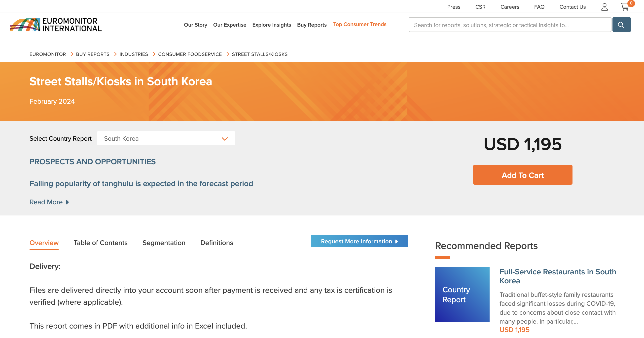Viewport: 644px width, 338px height.
Task: Click into the report search field
Action: (x=509, y=25)
